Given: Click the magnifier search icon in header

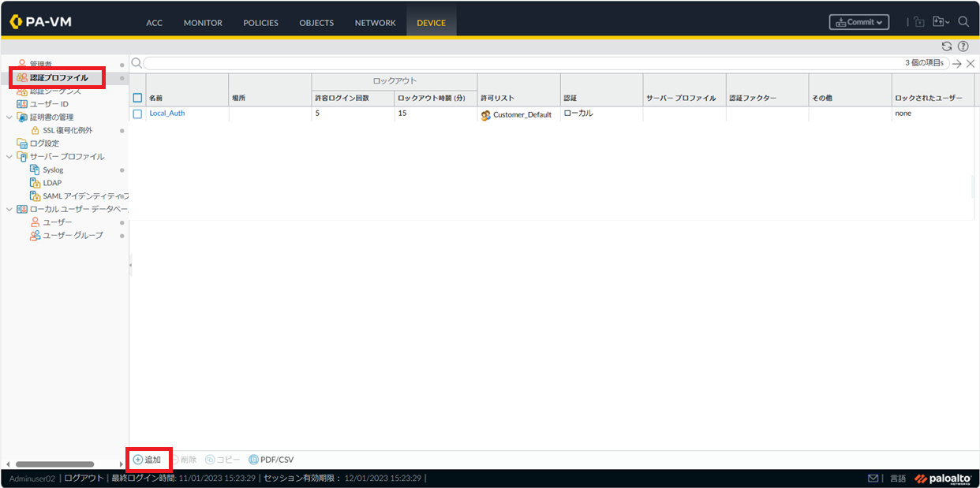Looking at the screenshot, I should point(963,22).
